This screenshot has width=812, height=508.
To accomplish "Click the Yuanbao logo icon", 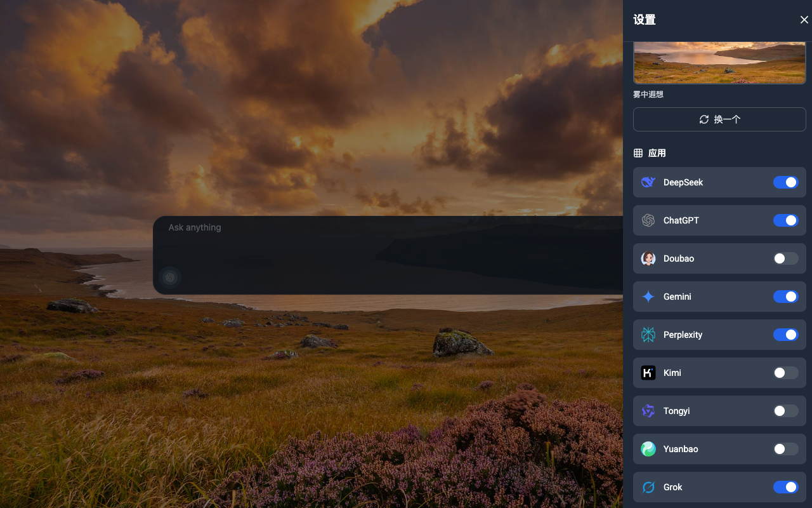I will click(648, 449).
